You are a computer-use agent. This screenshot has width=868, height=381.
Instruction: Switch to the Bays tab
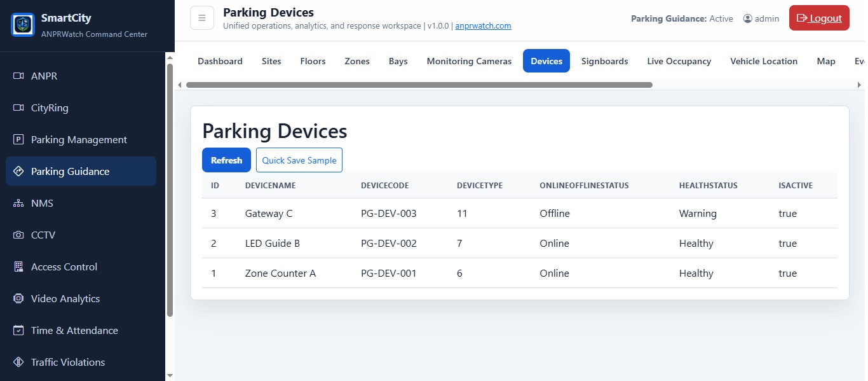(x=398, y=61)
